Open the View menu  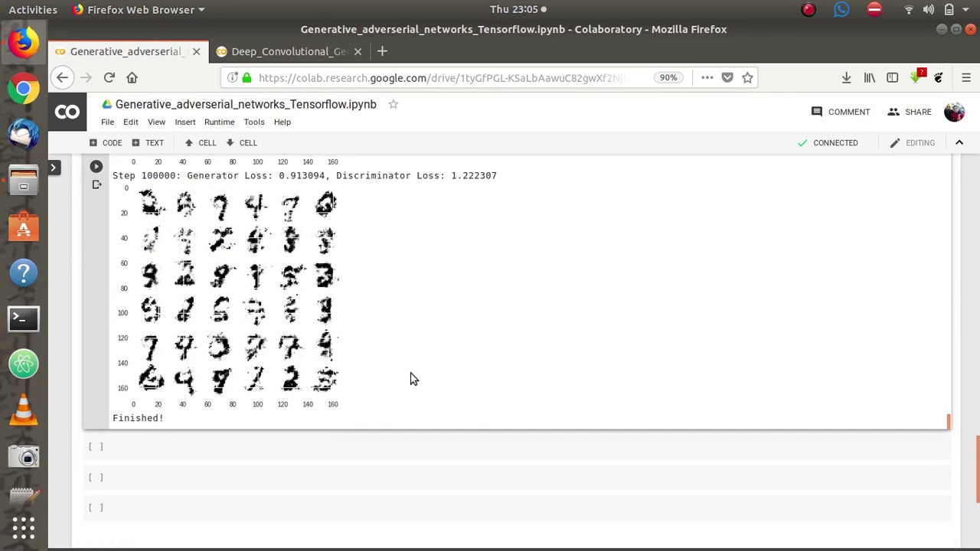coord(156,122)
